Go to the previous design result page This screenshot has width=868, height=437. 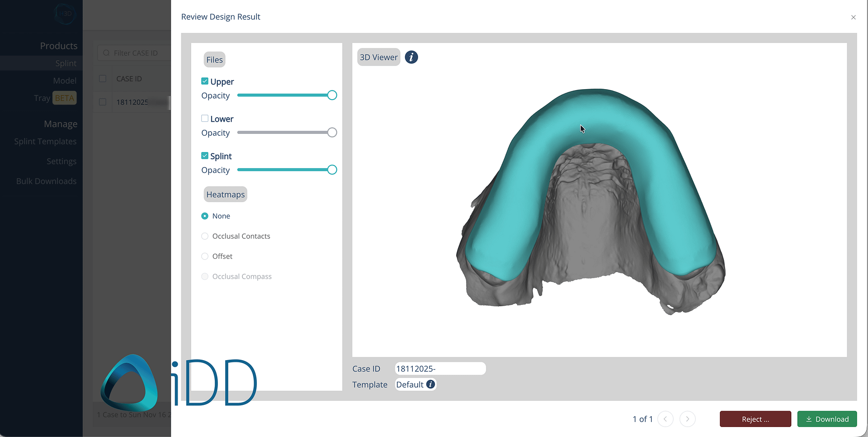tap(665, 419)
